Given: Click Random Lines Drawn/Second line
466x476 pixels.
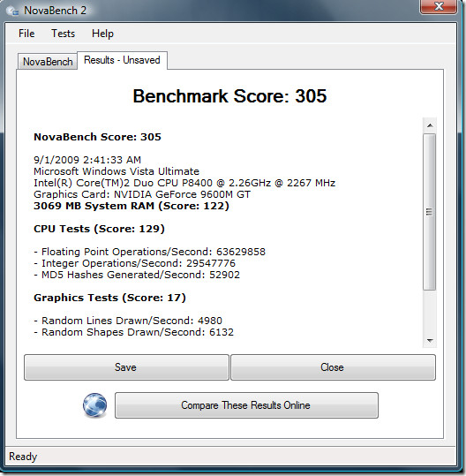Looking at the screenshot, I should point(128,321).
